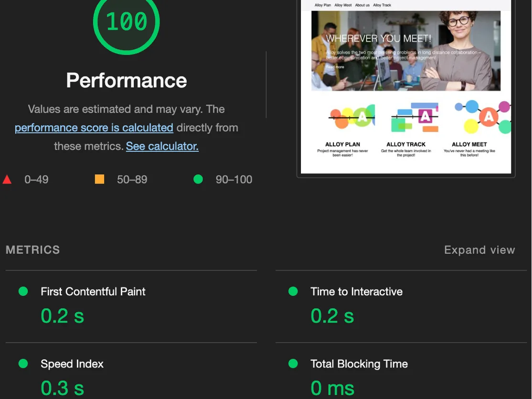
Task: Click the ALLOY TRACK title in the screenshot
Action: [406, 144]
